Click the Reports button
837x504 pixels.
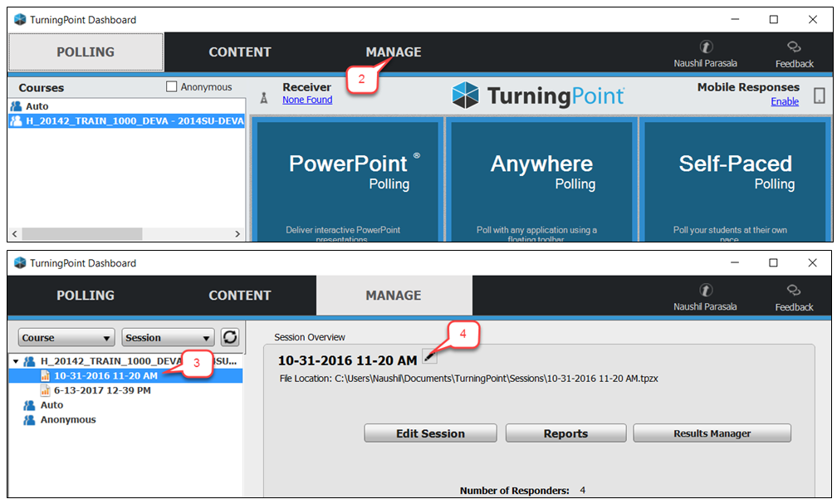click(x=565, y=433)
